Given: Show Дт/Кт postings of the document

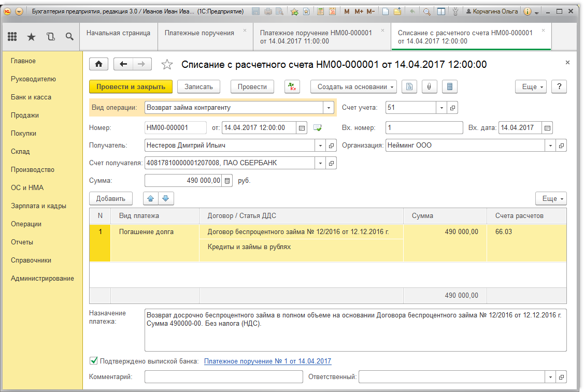Looking at the screenshot, I should tap(292, 87).
